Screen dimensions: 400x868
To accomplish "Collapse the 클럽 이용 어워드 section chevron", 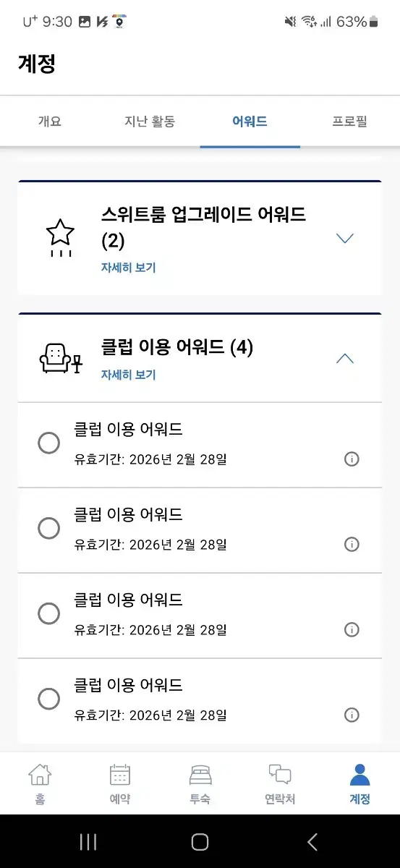I will (x=345, y=358).
